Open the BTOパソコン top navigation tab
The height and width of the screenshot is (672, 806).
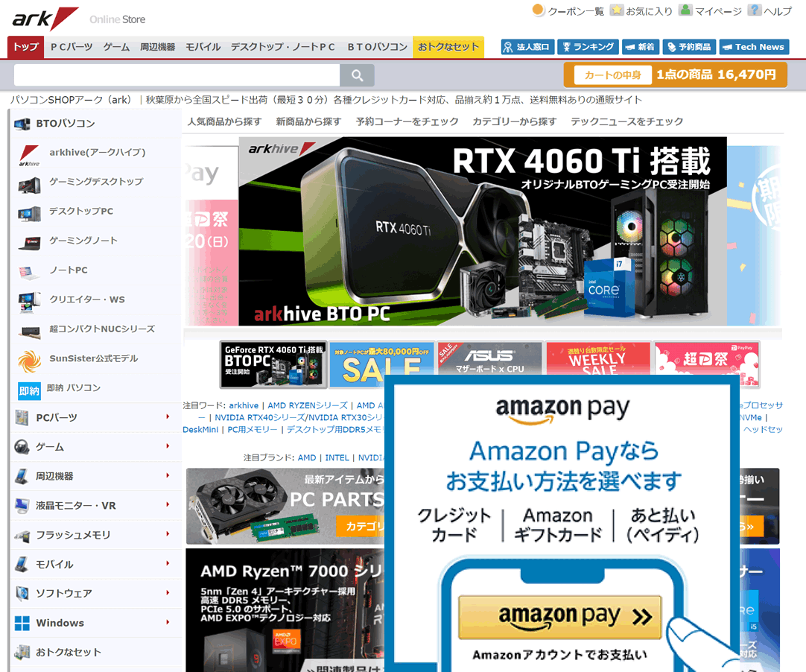pos(377,47)
